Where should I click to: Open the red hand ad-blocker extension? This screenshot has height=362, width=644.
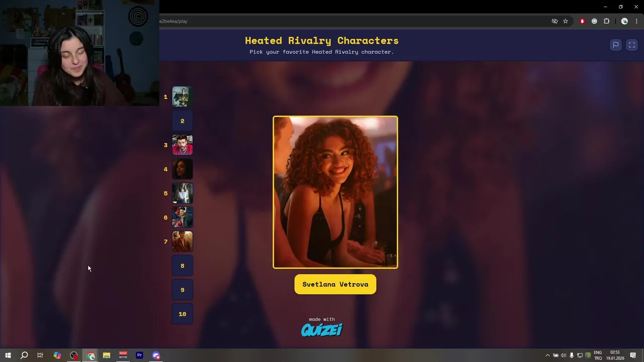pos(582,21)
